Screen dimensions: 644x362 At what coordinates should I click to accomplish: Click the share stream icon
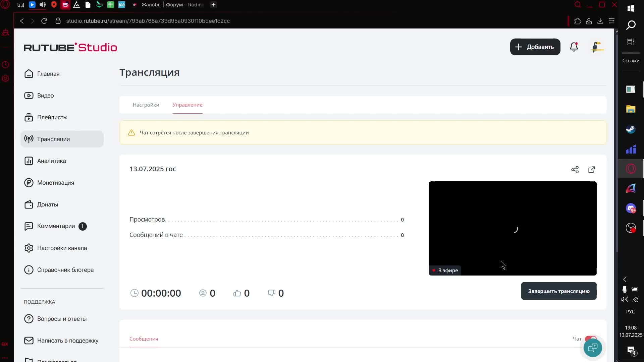pos(575,170)
